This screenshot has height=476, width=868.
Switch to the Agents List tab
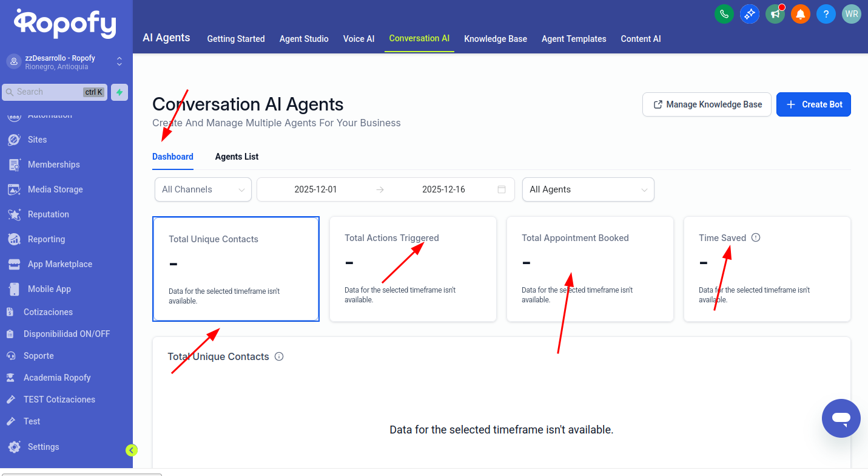tap(237, 157)
